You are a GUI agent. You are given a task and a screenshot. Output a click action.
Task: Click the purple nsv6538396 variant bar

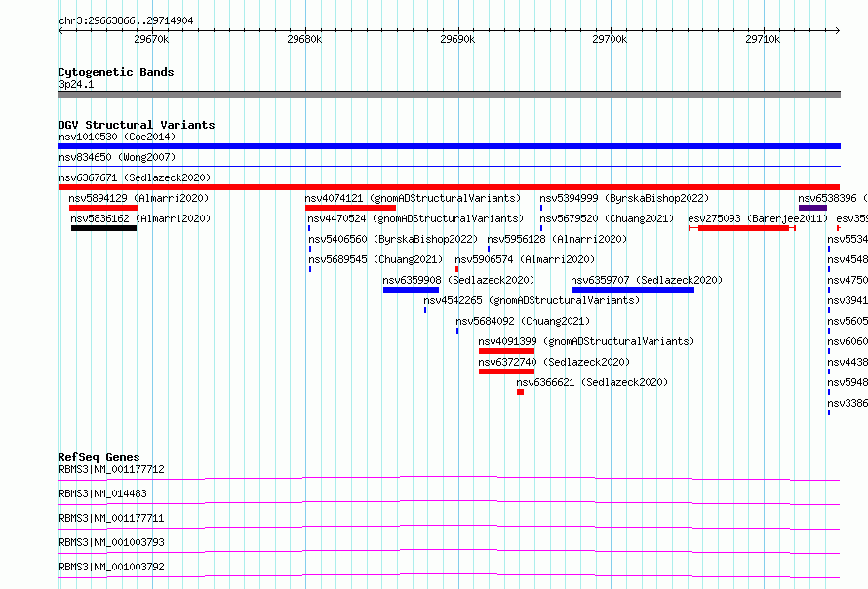click(812, 208)
